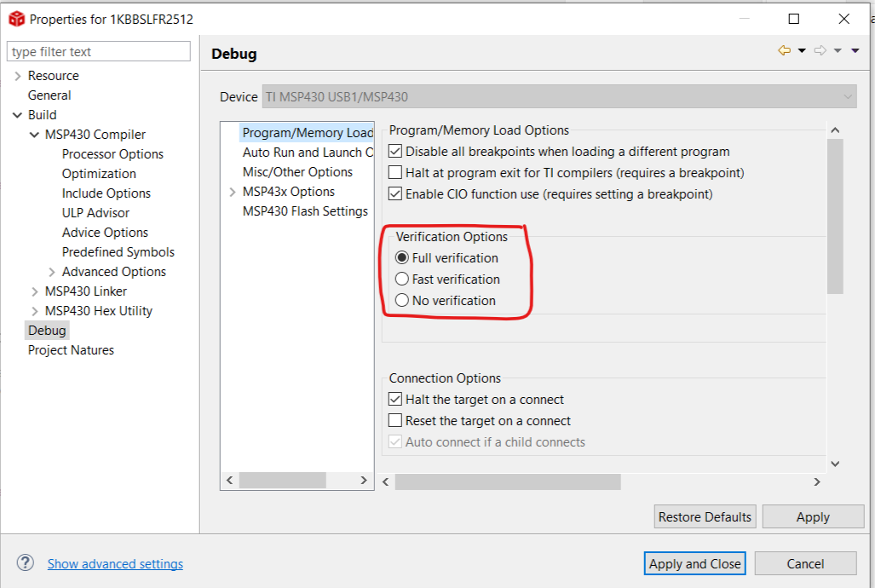The image size is (875, 588).
Task: Select the No verification option
Action: coord(402,301)
